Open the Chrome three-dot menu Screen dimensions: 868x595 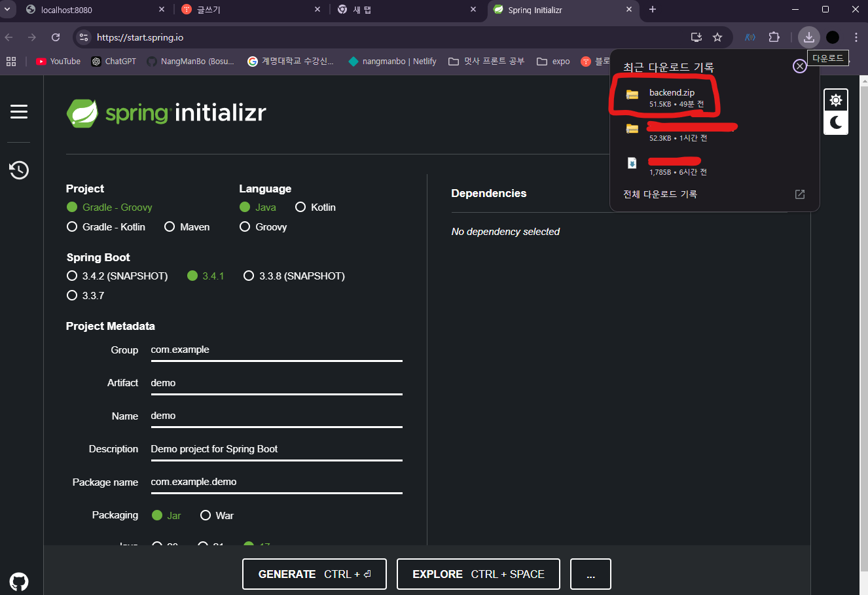(856, 37)
